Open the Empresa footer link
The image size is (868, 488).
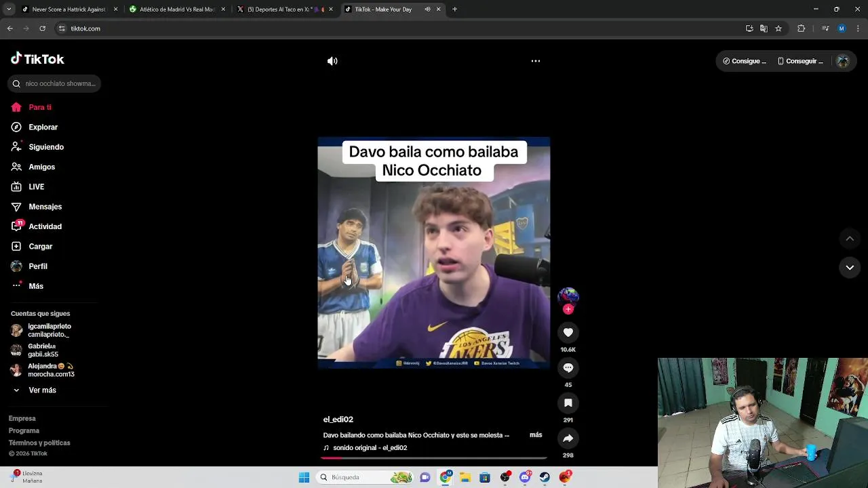[x=22, y=419]
